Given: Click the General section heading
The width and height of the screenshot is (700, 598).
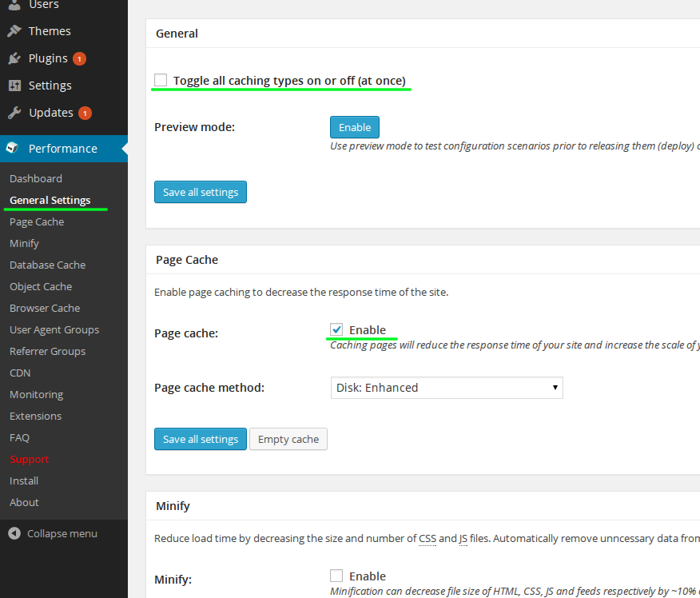Looking at the screenshot, I should [x=177, y=34].
